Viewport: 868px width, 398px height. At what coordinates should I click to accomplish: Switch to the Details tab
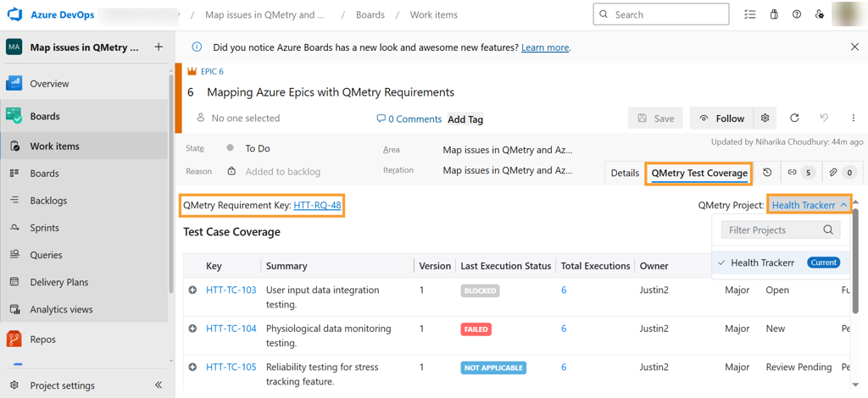[x=625, y=173]
